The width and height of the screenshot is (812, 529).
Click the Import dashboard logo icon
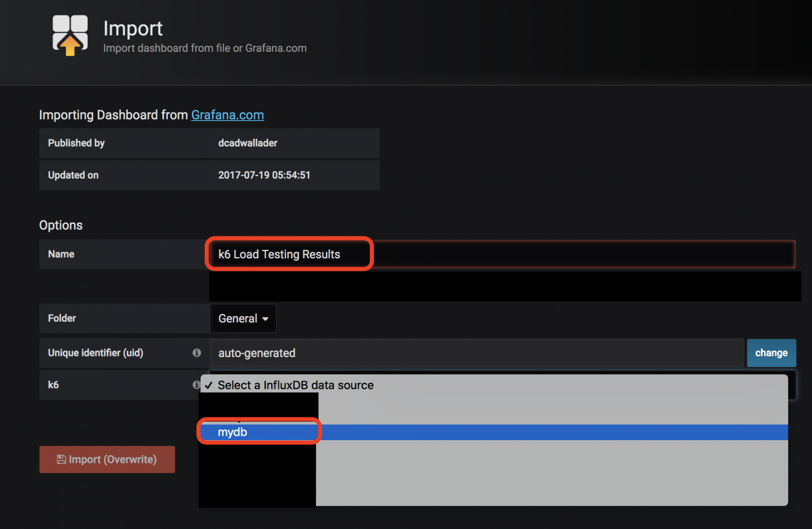[x=70, y=35]
